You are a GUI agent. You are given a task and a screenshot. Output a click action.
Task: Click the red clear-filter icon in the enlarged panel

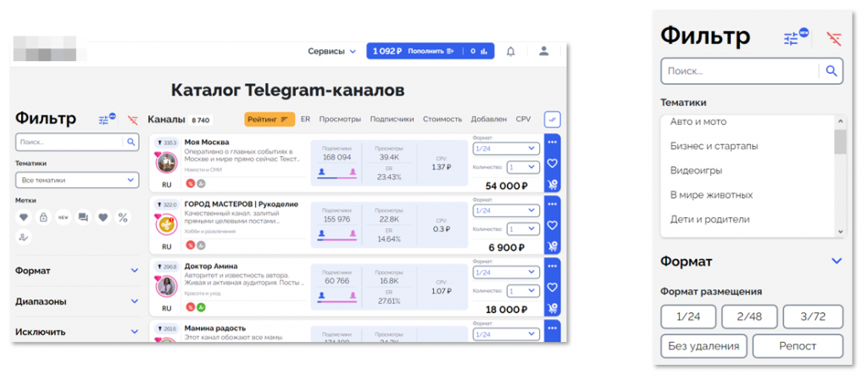click(x=834, y=37)
